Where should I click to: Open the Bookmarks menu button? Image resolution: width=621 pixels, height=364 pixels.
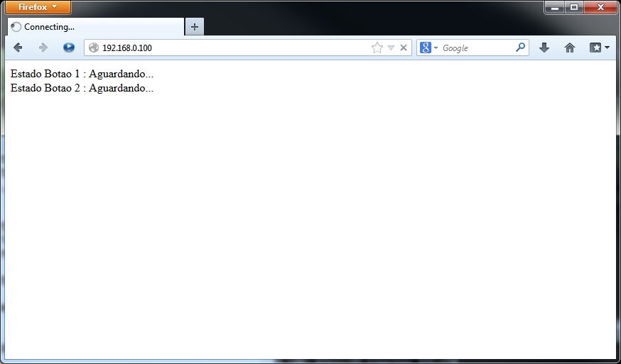pos(599,48)
